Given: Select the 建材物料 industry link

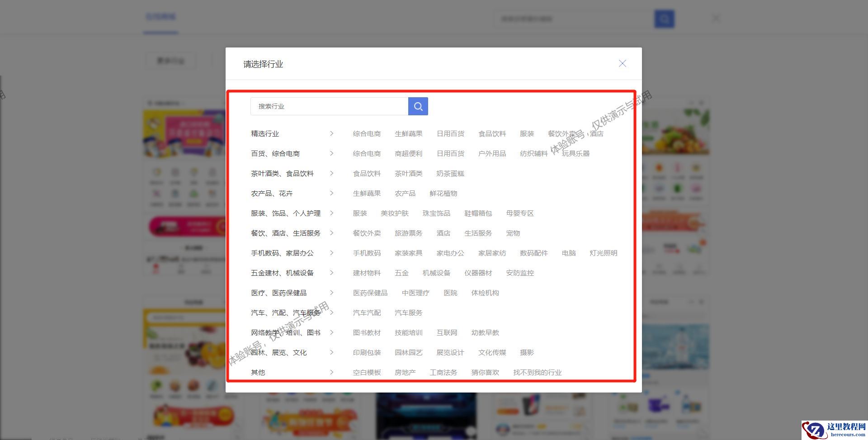Looking at the screenshot, I should coord(367,273).
